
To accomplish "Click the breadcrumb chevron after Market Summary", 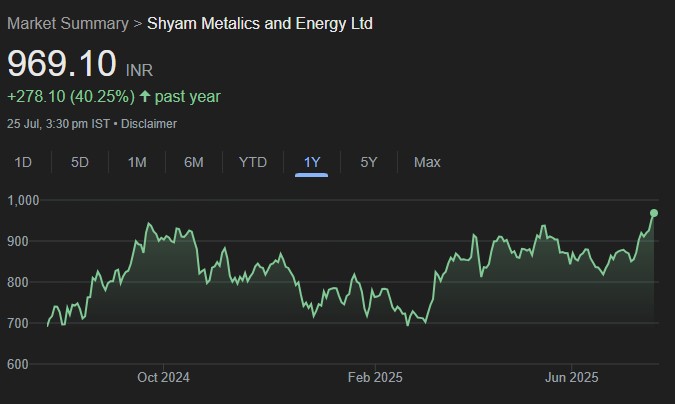I will pos(138,23).
